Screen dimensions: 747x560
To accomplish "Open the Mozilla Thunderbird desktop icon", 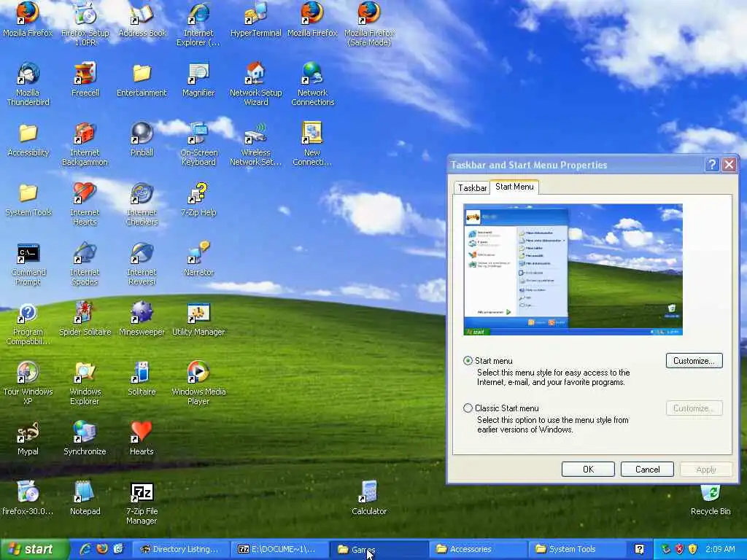I will tap(28, 83).
